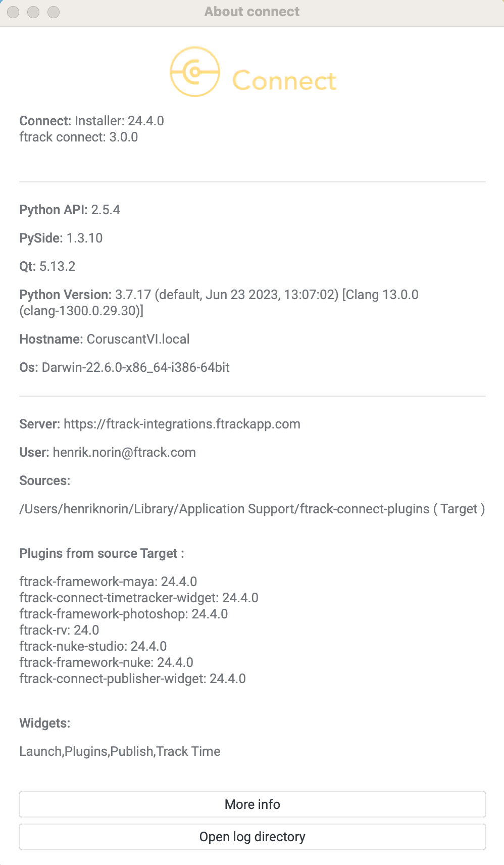Close the About connect window
Screen dimensions: 504x865
(x=13, y=12)
